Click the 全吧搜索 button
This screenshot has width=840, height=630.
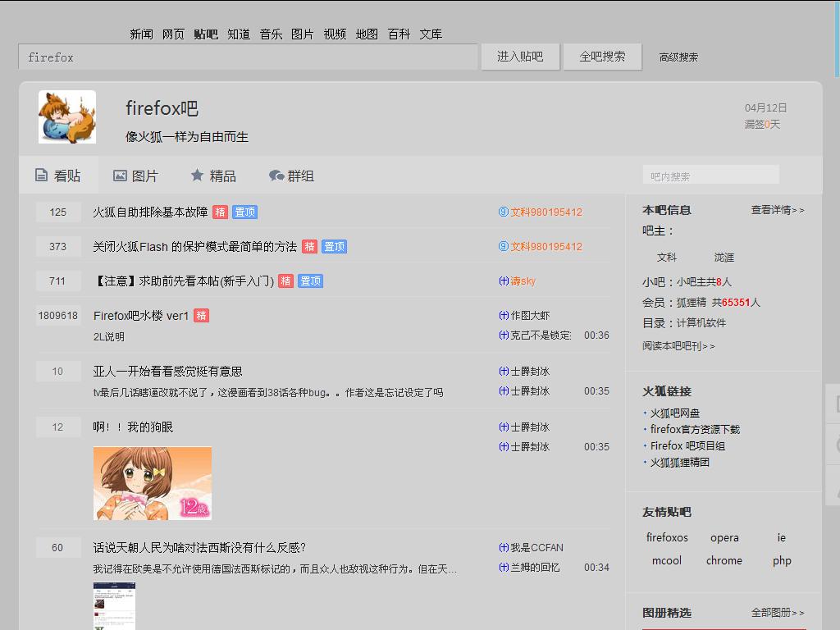click(x=602, y=57)
